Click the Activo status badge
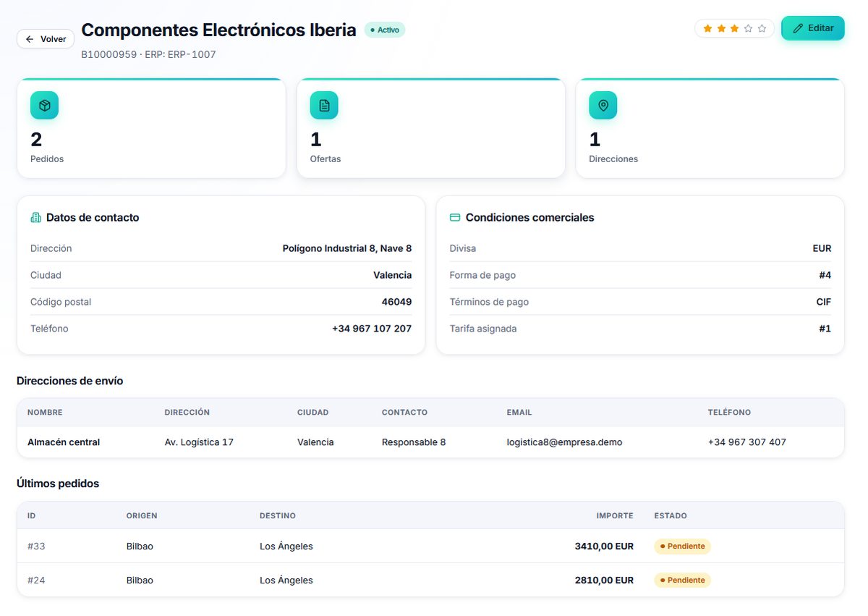868x616 pixels. click(384, 30)
